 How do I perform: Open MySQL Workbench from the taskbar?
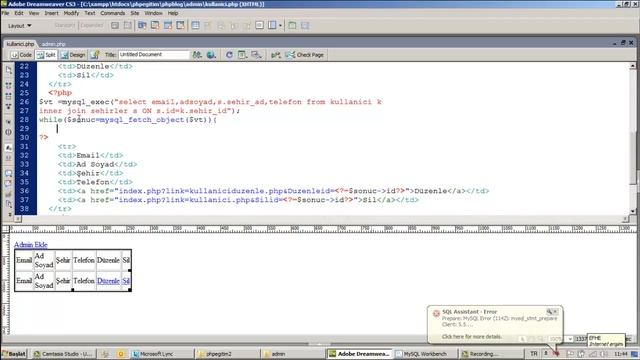(x=424, y=354)
